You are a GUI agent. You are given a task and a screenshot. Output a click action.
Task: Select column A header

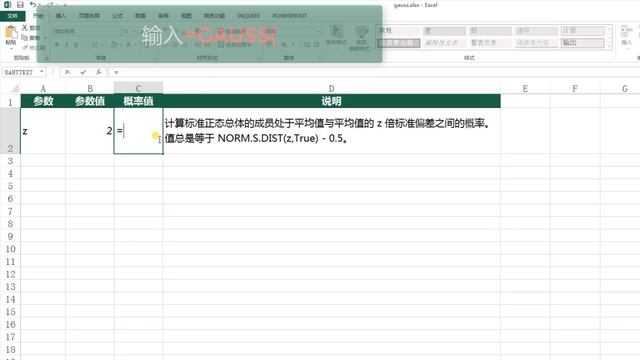click(43, 89)
